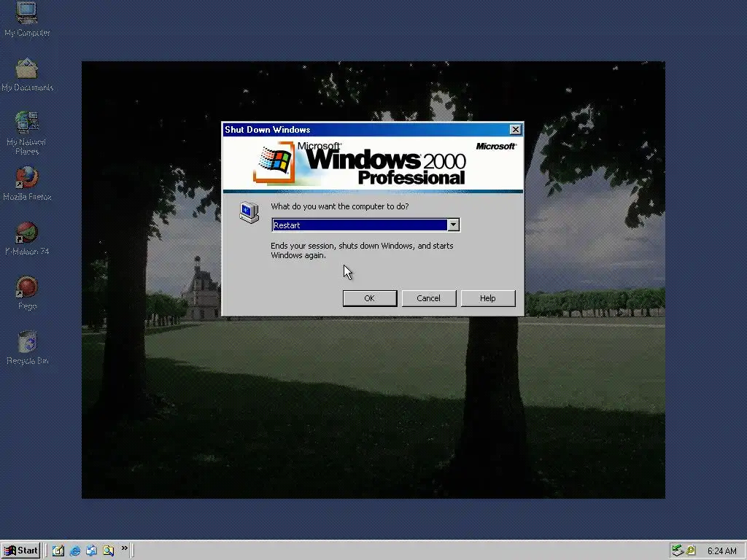Expand the quick launch overflow chevron

(124, 548)
